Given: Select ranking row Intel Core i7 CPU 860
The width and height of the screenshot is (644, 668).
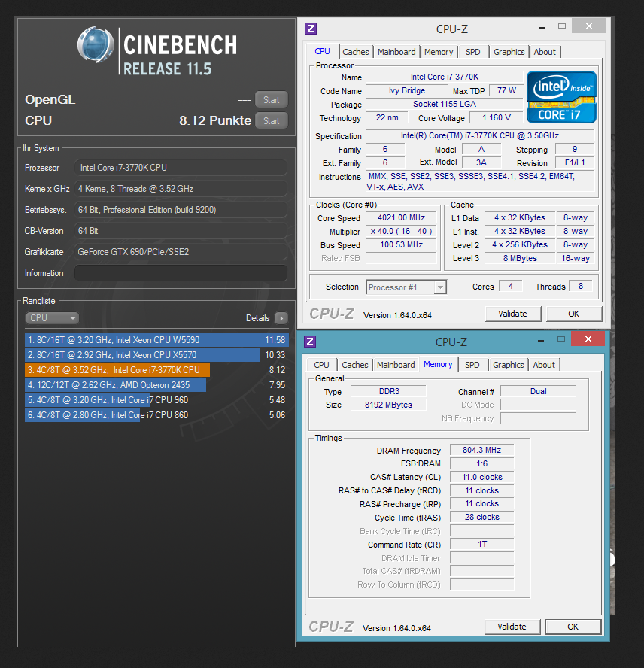Looking at the screenshot, I should 156,415.
